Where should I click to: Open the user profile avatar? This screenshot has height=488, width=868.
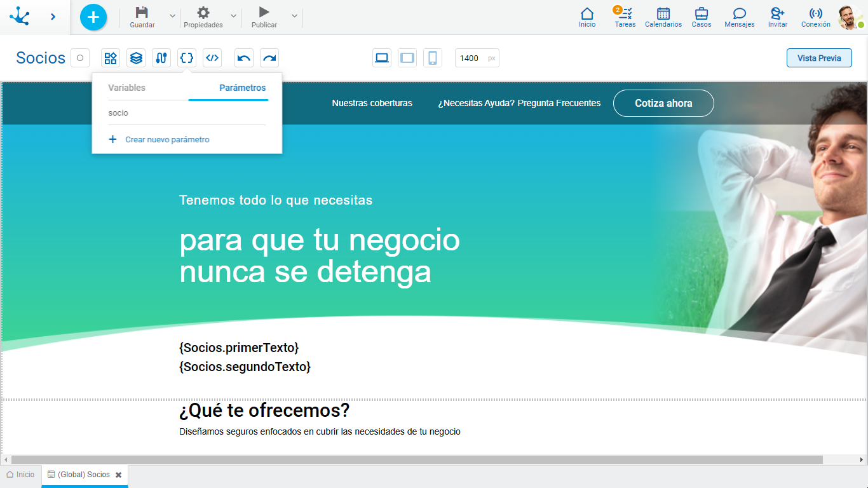coord(850,17)
